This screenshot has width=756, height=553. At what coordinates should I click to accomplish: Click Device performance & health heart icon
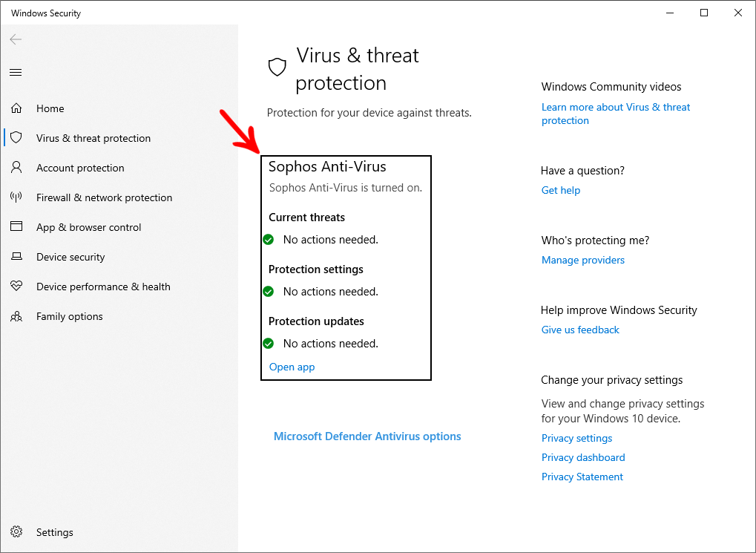click(16, 287)
